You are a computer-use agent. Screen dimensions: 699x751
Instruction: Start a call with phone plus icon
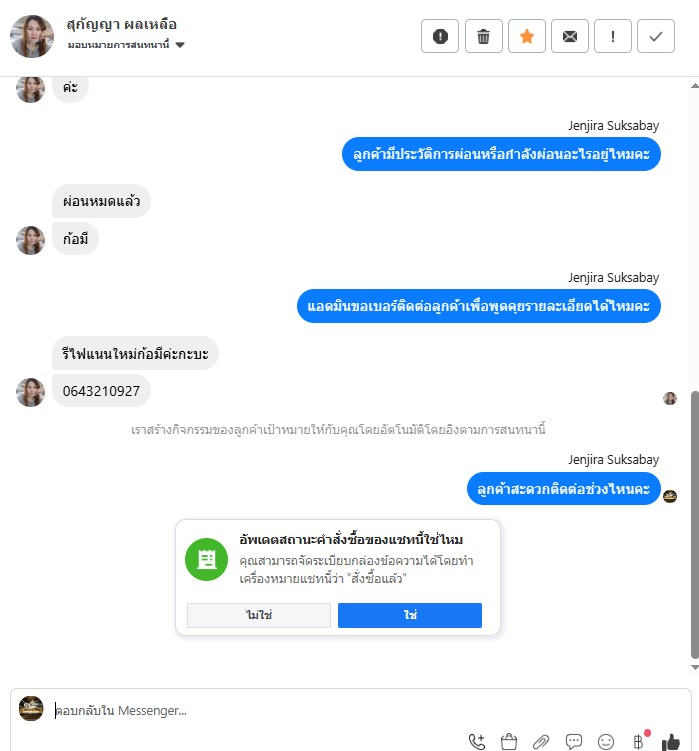477,742
